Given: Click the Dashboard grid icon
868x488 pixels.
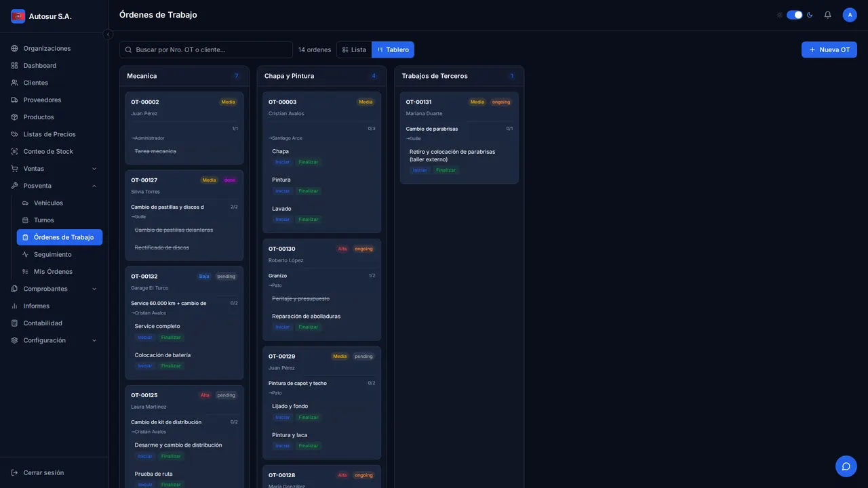Looking at the screenshot, I should click(x=14, y=66).
